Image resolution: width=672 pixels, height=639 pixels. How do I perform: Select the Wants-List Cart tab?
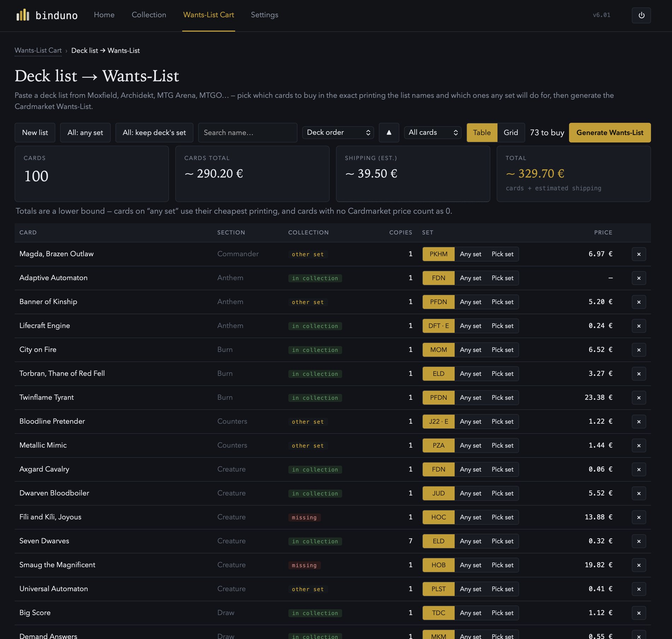click(x=209, y=15)
